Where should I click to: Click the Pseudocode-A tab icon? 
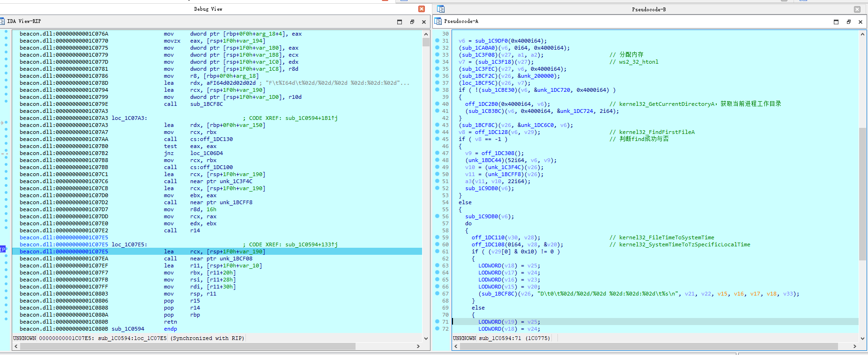(438, 21)
